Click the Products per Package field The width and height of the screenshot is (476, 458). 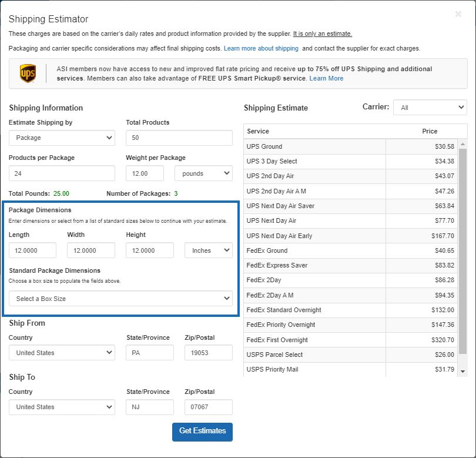click(x=62, y=173)
